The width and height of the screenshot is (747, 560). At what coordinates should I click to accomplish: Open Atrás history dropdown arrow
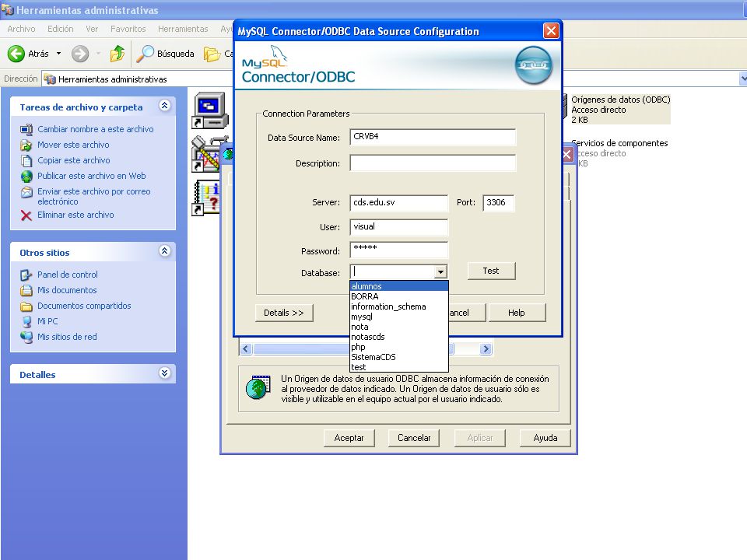point(58,54)
